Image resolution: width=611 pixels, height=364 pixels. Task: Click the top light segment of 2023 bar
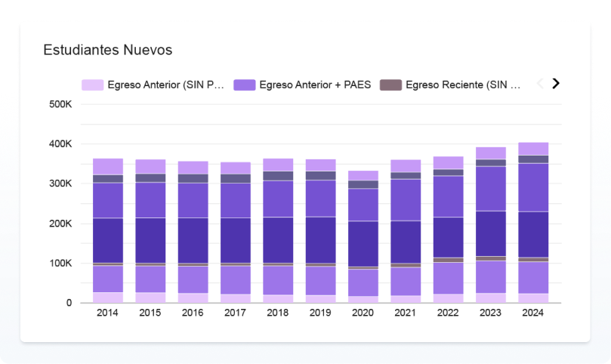tap(491, 153)
